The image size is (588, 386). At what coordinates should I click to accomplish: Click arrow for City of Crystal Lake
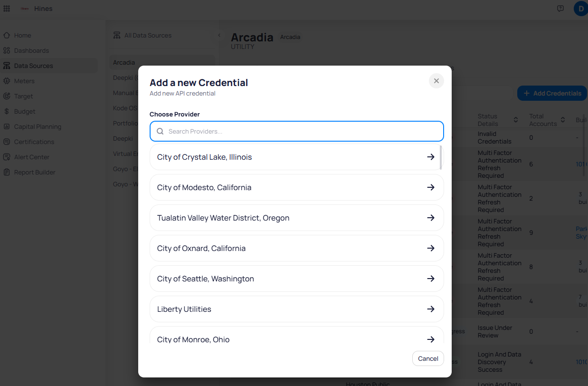(431, 157)
